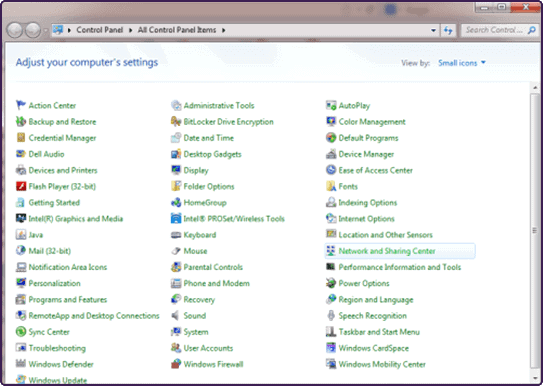Open User Accounts
Screen dimensions: 543x386
click(208, 348)
